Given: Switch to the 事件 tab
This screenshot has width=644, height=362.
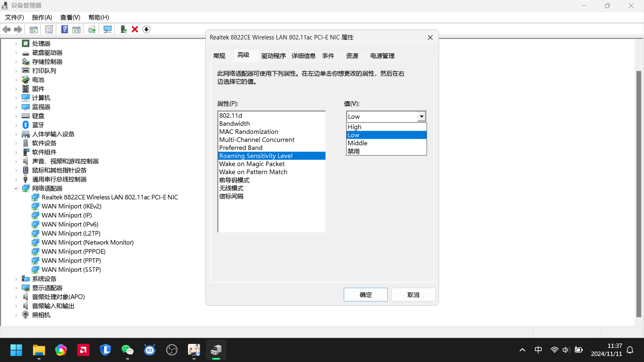Looking at the screenshot, I should [328, 56].
